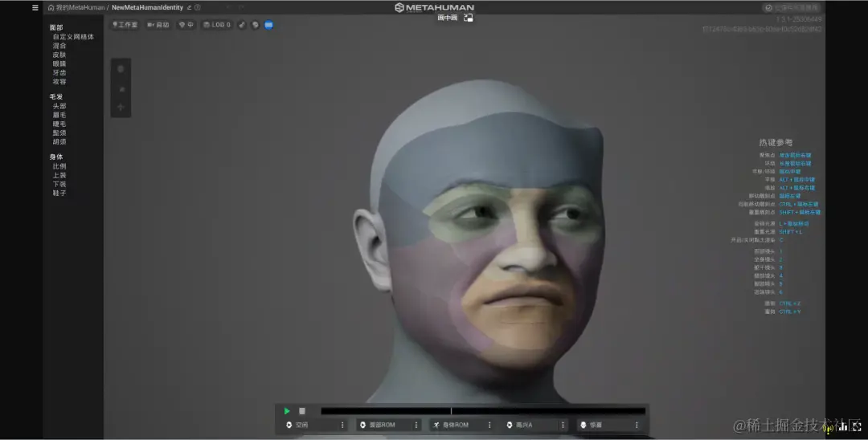Select the move tool in viewport panel
The image size is (868, 440).
[121, 108]
